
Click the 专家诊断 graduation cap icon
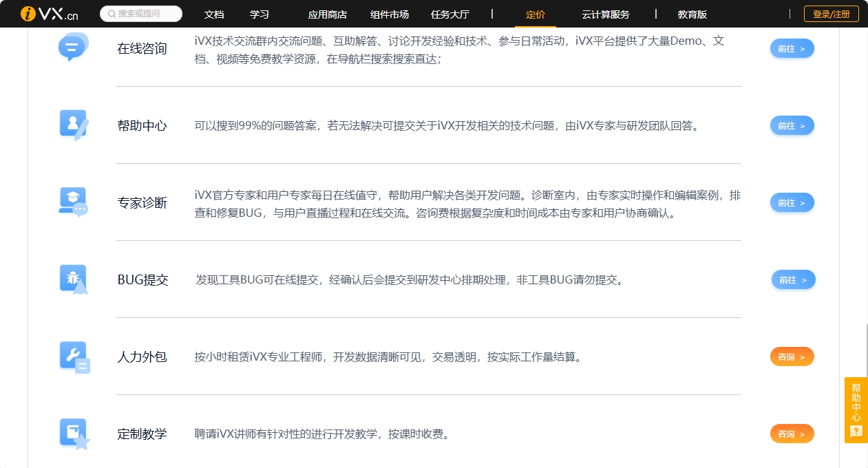73,202
